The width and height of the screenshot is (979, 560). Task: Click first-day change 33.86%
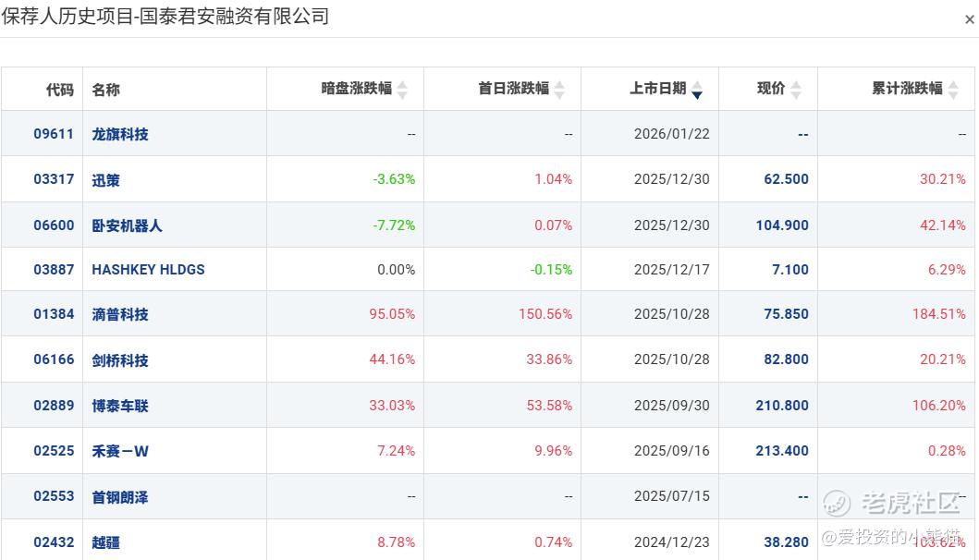click(549, 359)
